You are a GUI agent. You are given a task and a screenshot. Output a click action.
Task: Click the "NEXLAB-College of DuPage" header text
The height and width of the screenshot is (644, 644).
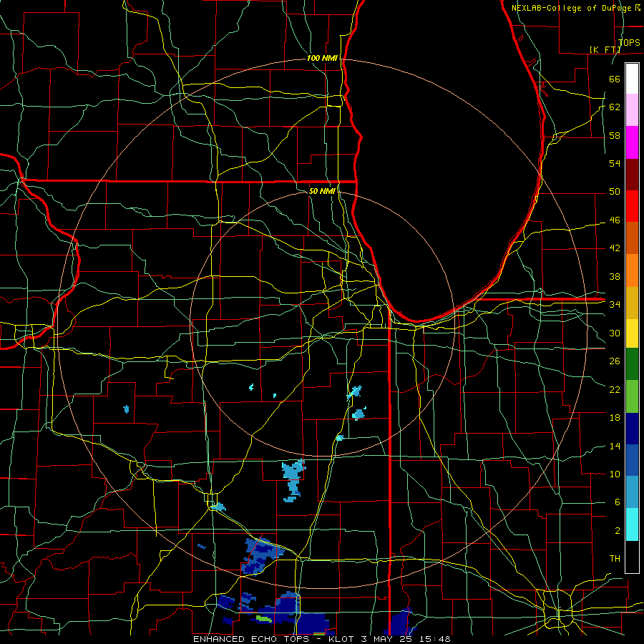[x=572, y=8]
